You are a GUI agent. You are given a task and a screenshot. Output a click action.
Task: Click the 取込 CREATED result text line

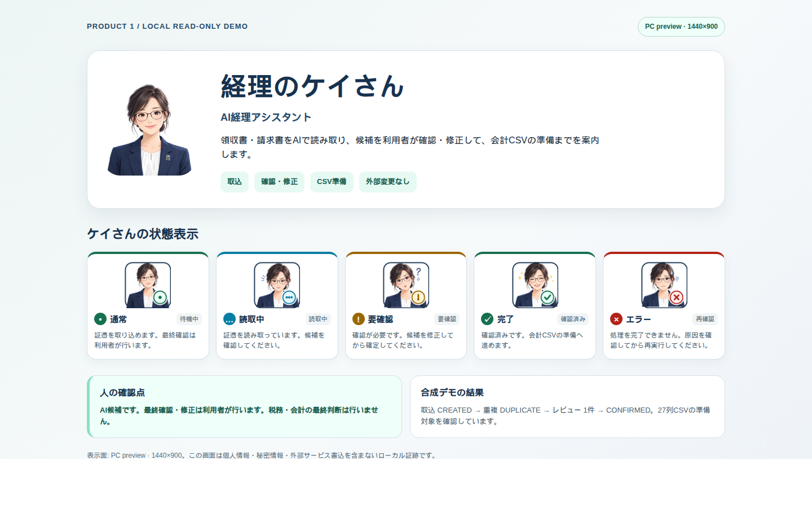tap(566, 416)
